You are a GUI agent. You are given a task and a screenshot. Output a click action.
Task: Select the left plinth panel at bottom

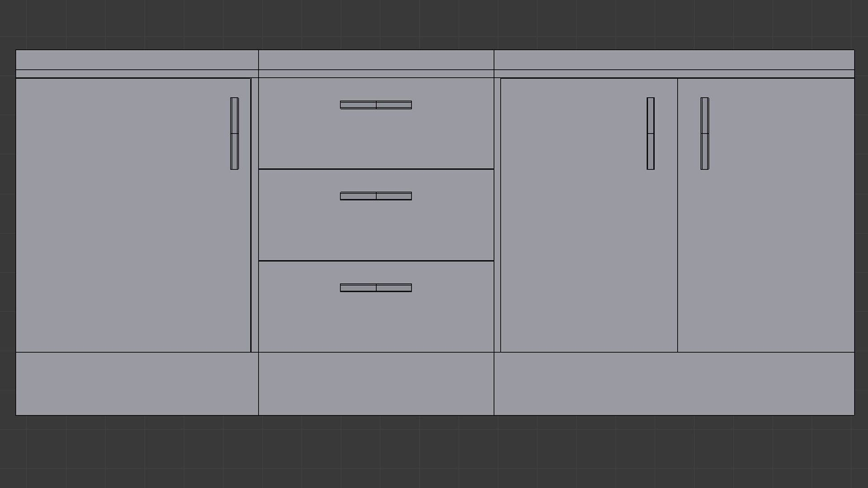(137, 384)
